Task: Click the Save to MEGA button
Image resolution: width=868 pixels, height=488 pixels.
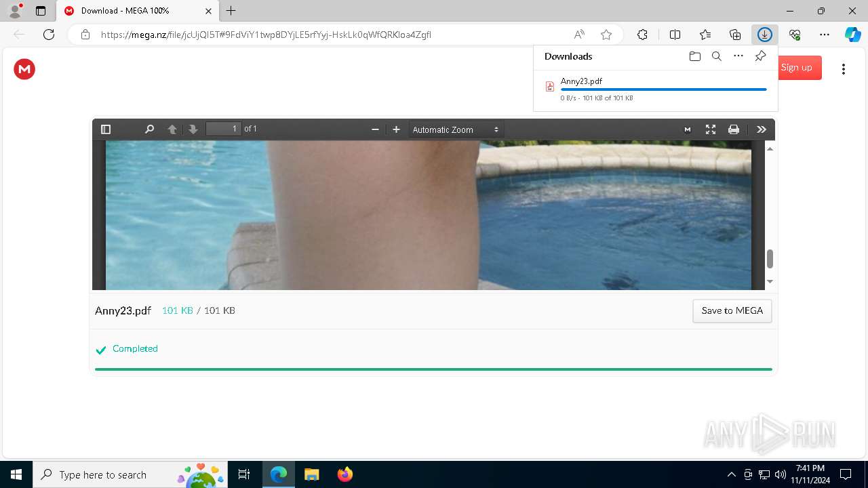Action: click(732, 310)
